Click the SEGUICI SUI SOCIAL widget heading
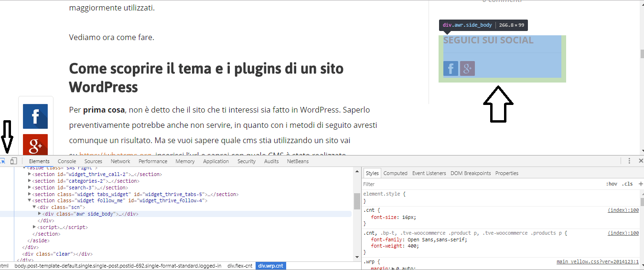Screen dimensions: 644x270 coord(488,40)
